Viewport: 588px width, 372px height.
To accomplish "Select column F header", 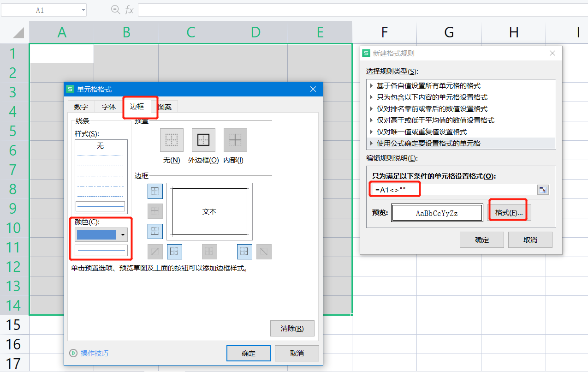I will 385,32.
